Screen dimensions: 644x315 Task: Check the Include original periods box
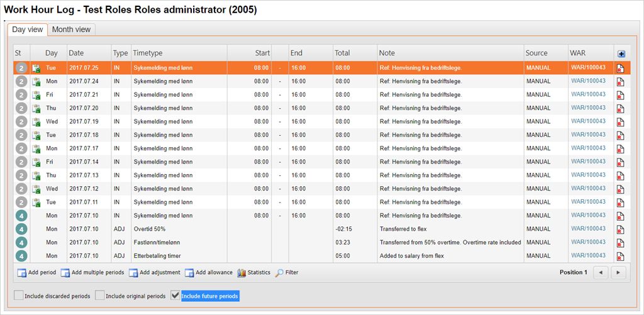(x=100, y=296)
